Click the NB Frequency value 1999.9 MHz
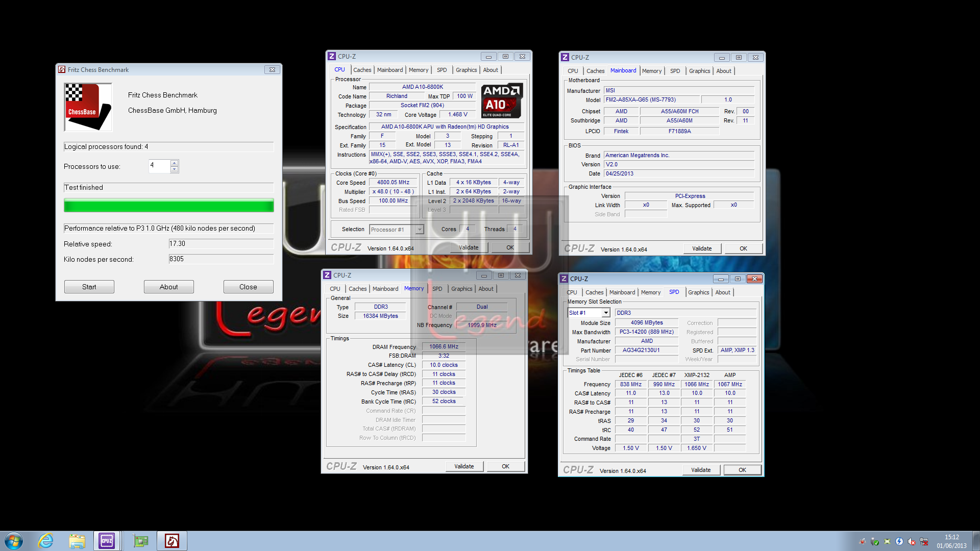This screenshot has height=551, width=980. point(482,325)
